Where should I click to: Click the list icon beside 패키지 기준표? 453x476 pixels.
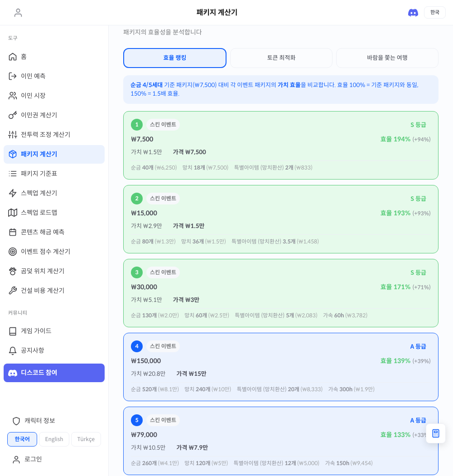(12, 174)
